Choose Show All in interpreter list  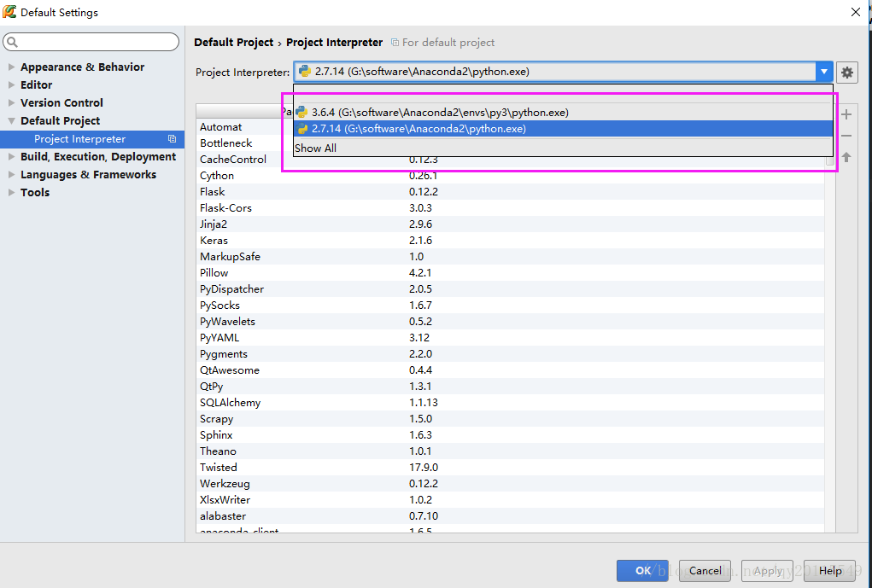coord(563,148)
